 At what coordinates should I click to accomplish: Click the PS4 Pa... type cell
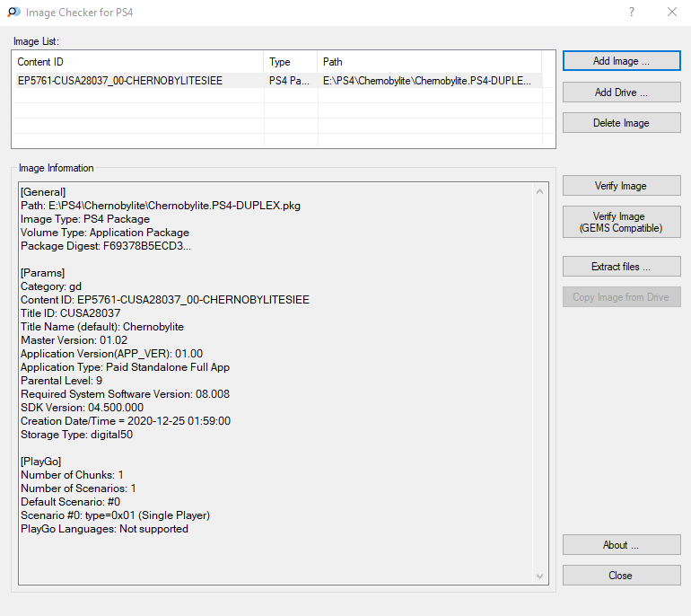[x=289, y=81]
